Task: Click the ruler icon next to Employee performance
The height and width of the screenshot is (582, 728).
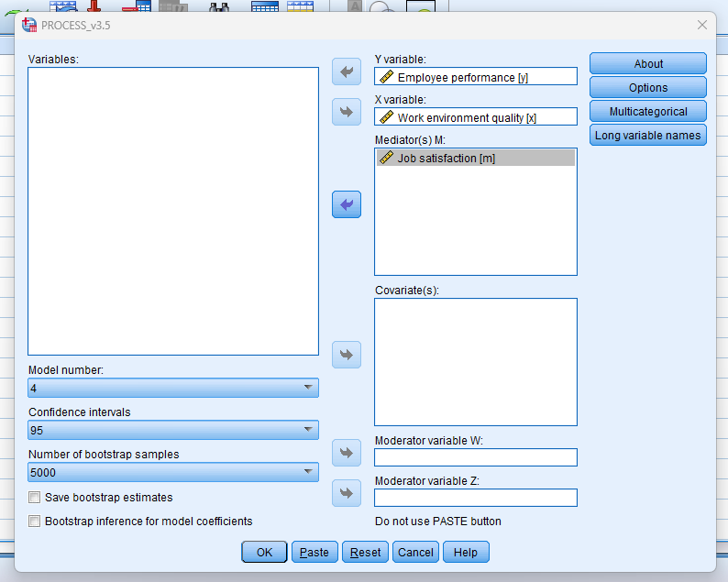Action: tap(386, 77)
